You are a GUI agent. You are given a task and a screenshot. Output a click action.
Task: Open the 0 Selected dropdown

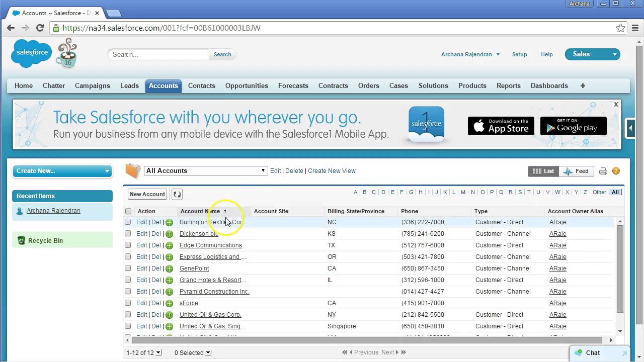pos(193,353)
